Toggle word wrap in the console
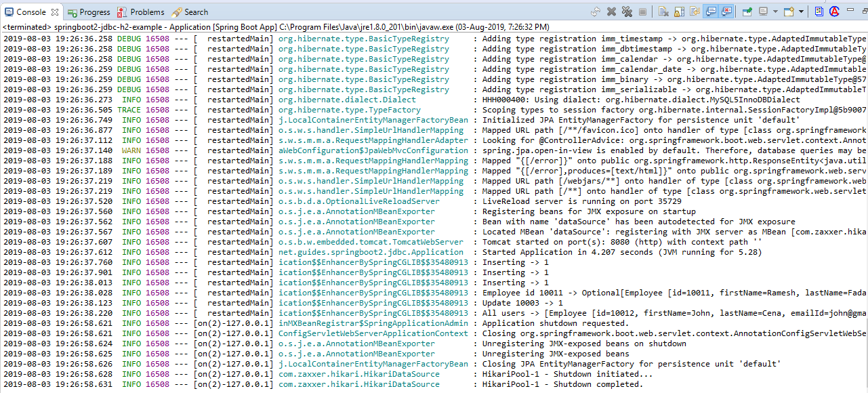 [x=695, y=10]
